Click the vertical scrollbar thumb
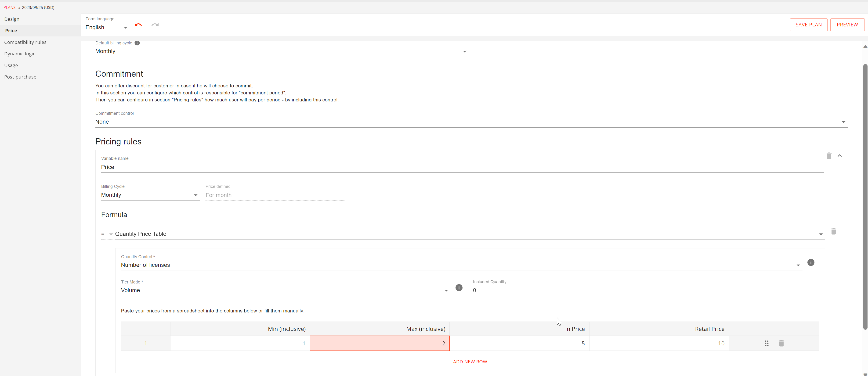The height and width of the screenshot is (376, 868). click(865, 197)
